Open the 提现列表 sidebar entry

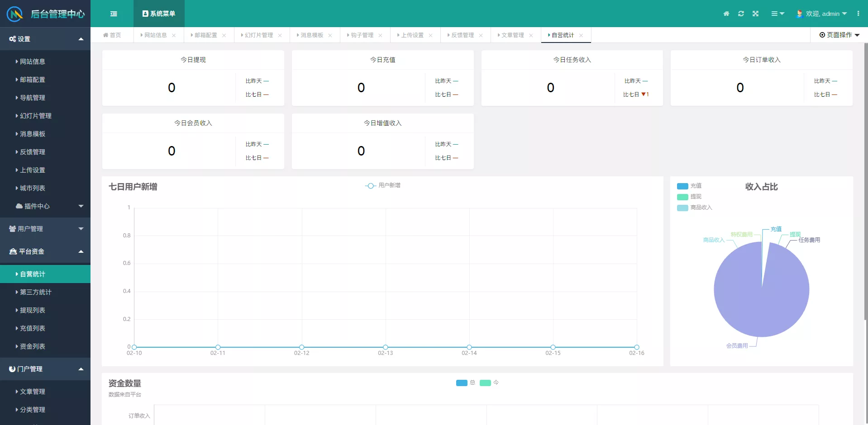click(x=32, y=310)
